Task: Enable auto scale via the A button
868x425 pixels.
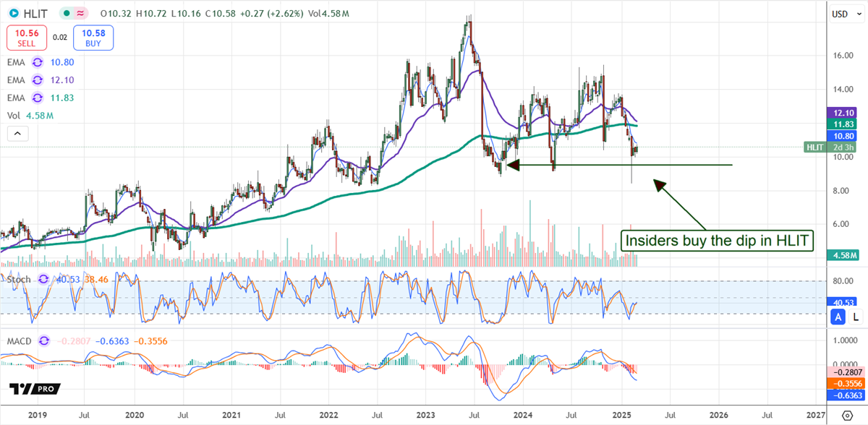Action: pos(838,317)
